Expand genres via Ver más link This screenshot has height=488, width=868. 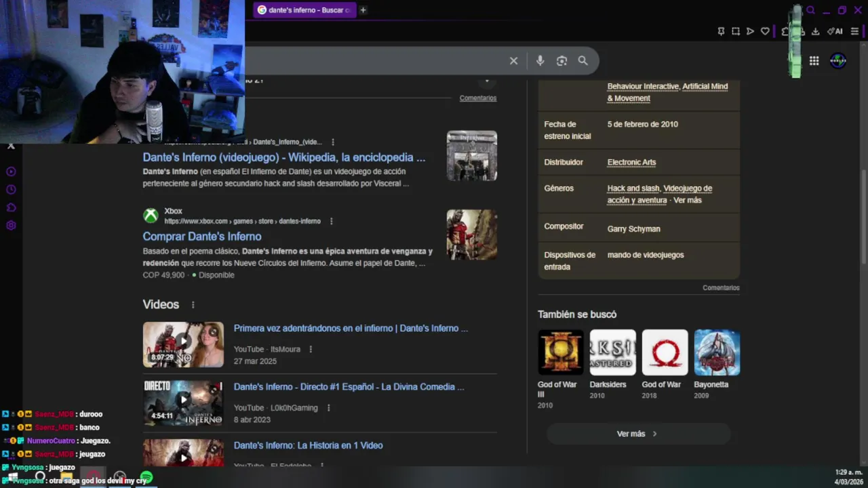(x=688, y=201)
